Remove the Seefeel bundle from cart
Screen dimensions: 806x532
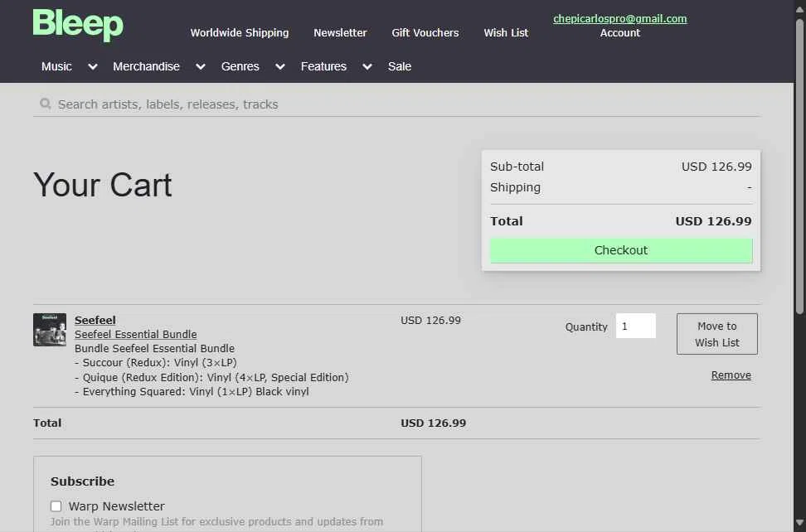[731, 375]
